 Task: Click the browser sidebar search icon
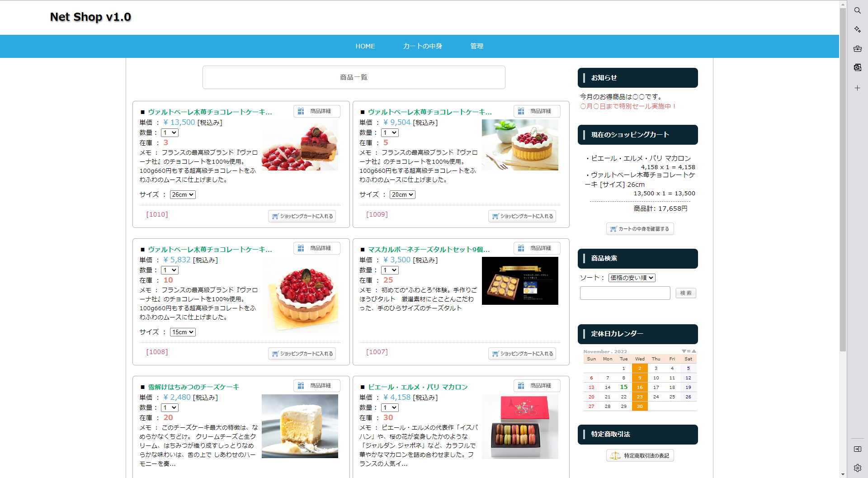coord(857,10)
